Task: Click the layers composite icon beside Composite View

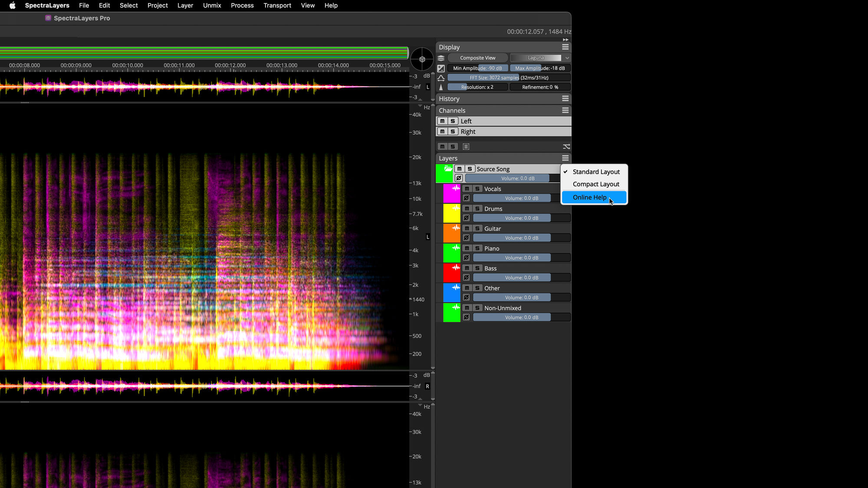Action: pos(441,58)
